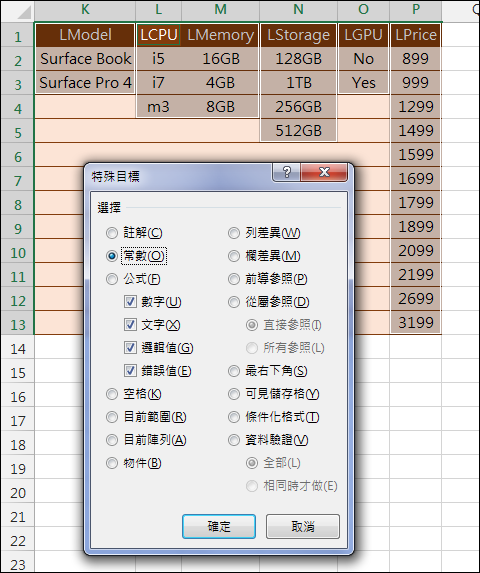The width and height of the screenshot is (480, 573).
Task: Open dialog help question mark button
Action: click(286, 172)
